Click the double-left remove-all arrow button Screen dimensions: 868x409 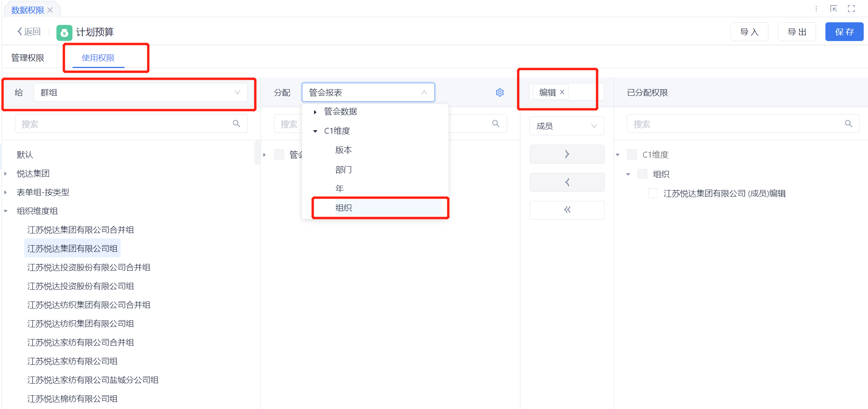point(567,210)
